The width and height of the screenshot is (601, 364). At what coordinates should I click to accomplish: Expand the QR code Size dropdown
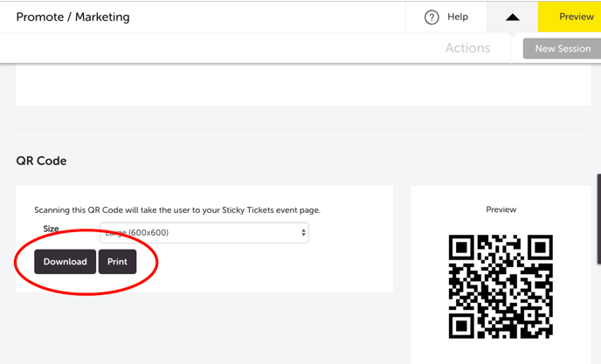[x=204, y=232]
